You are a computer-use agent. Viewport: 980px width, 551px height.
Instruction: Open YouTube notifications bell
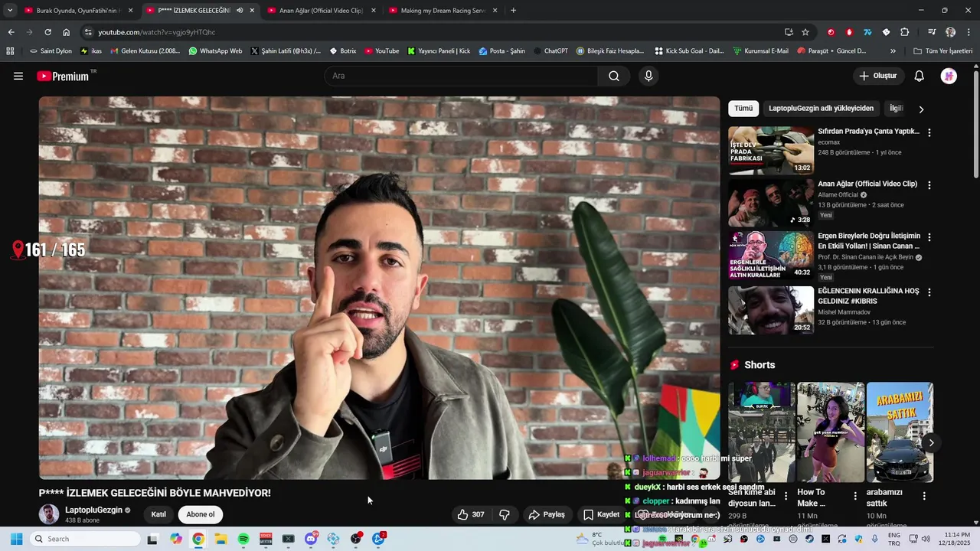tap(920, 76)
